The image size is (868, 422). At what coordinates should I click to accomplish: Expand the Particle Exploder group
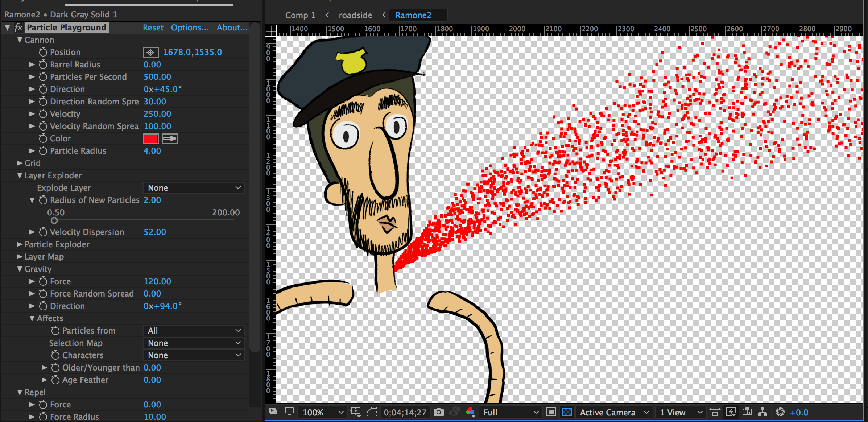click(x=20, y=244)
